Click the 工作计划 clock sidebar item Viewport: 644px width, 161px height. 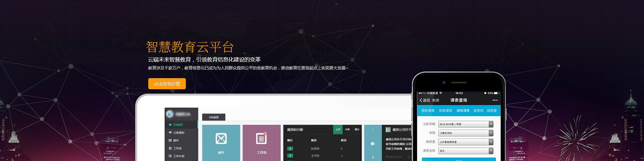(x=178, y=156)
